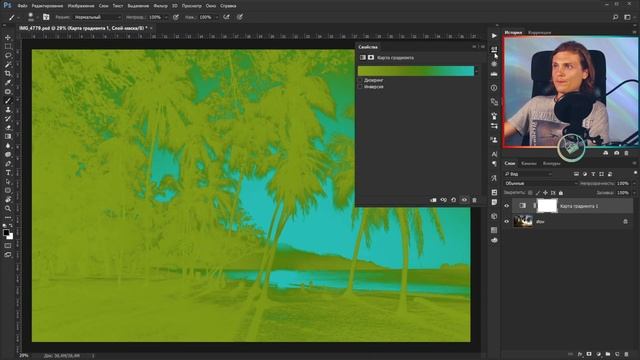Switch to the Контуры tab
Viewport: 640px width, 360px height.
551,163
